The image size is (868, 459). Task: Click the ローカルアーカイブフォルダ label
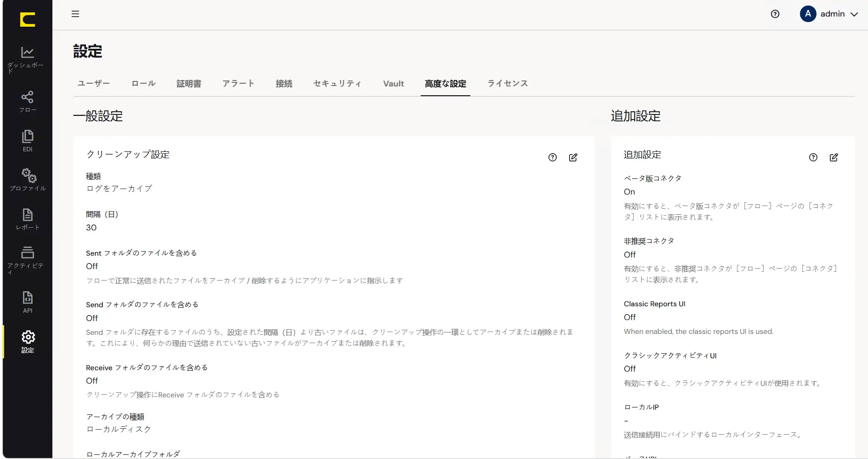pos(133,454)
